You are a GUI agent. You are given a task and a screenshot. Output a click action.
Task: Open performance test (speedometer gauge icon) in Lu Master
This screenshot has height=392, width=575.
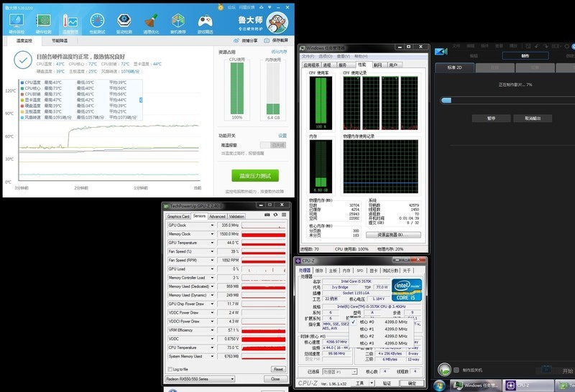(97, 22)
